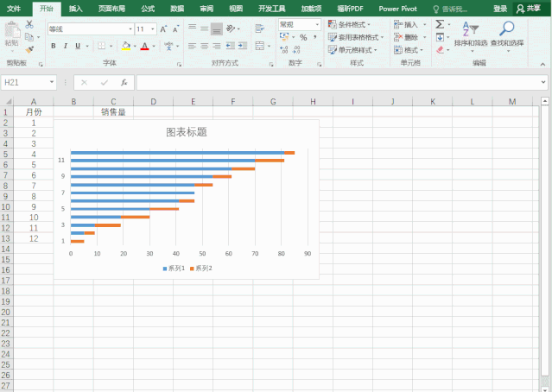Click the Copy icon in clipboard group
Screen dimensions: 552x392
(29, 37)
